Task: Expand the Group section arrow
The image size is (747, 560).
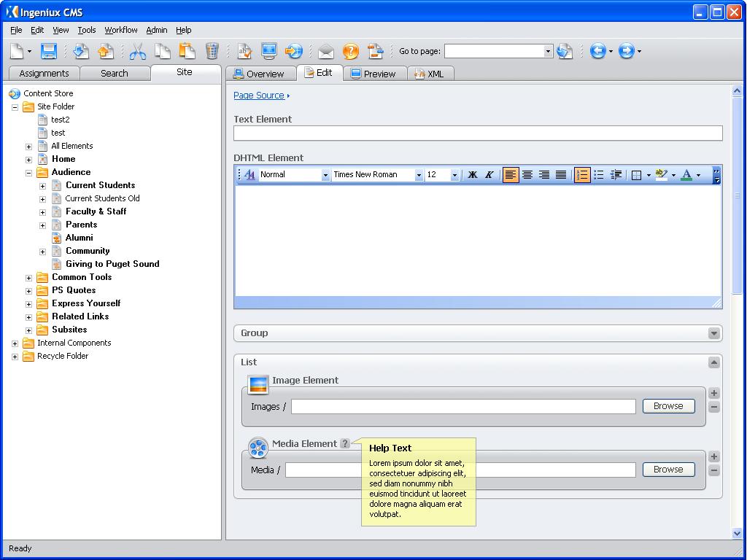Action: click(x=713, y=332)
